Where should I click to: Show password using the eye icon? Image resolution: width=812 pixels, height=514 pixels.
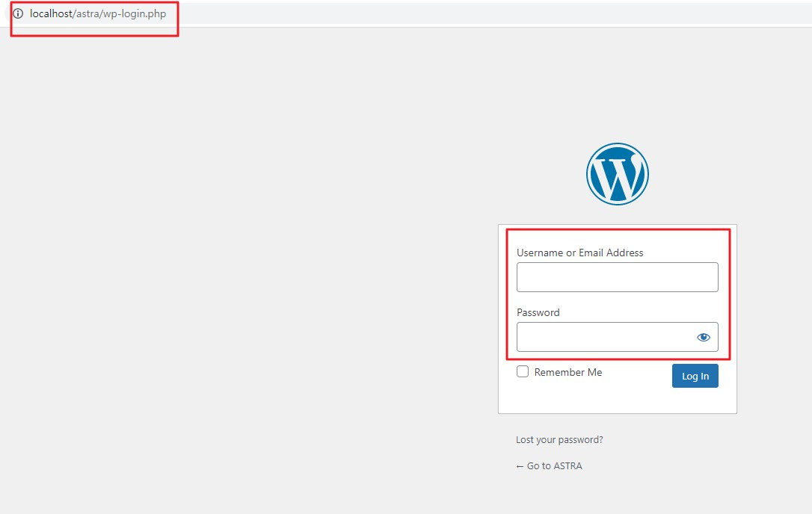pos(704,338)
